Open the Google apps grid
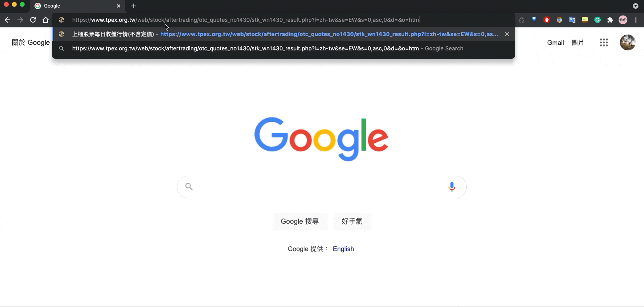Screen dimensions: 644x307 click(604, 42)
